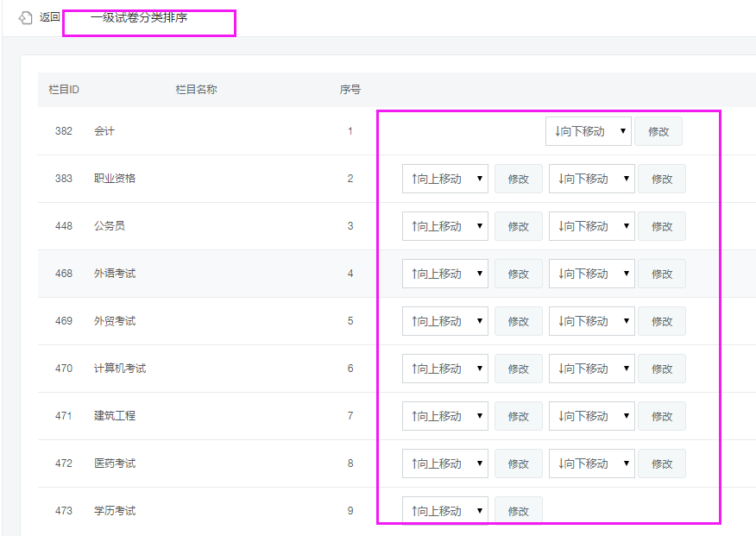756x536 pixels.
Task: Click 修改 after 向上移动 in 职业资格 row
Action: pyautogui.click(x=518, y=179)
